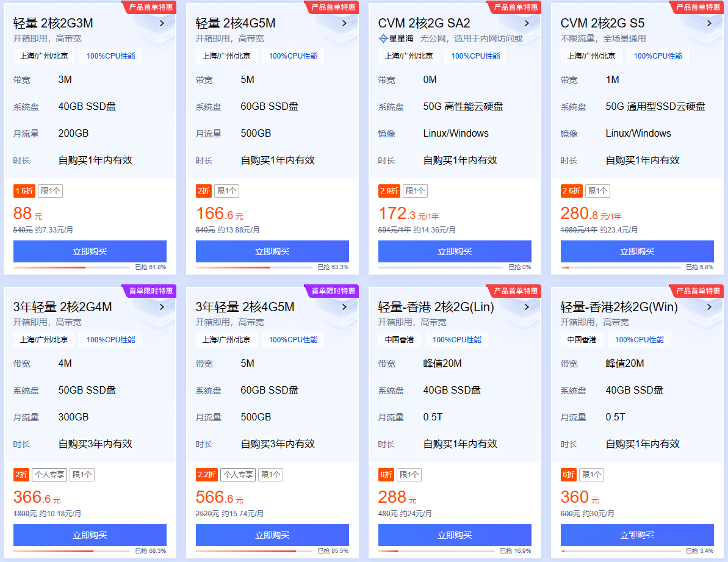Open the arrow icon on 轻量-香港2核2G(Win) card
728x562 pixels.
coord(708,306)
